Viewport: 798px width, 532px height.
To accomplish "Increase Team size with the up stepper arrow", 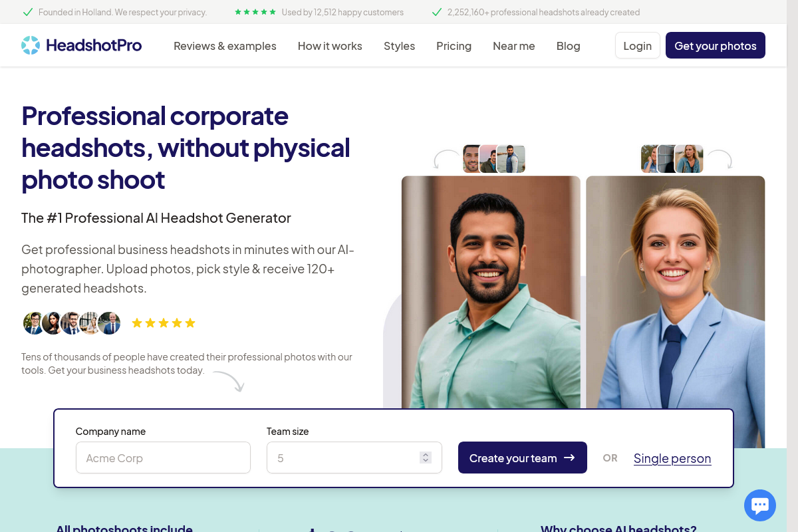I will click(x=425, y=454).
